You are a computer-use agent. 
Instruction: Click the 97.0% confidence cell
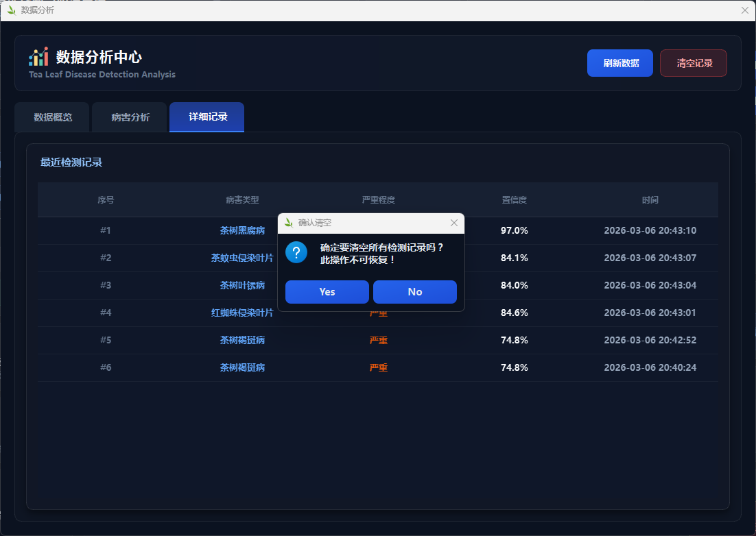point(515,231)
